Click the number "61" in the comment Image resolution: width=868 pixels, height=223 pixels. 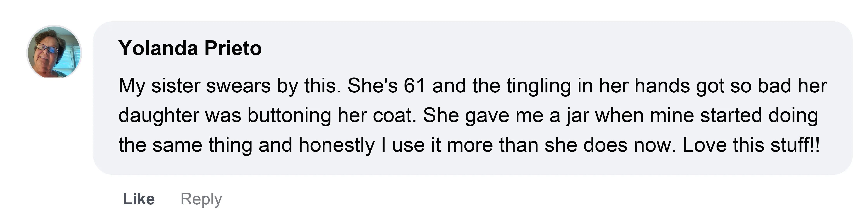(414, 86)
